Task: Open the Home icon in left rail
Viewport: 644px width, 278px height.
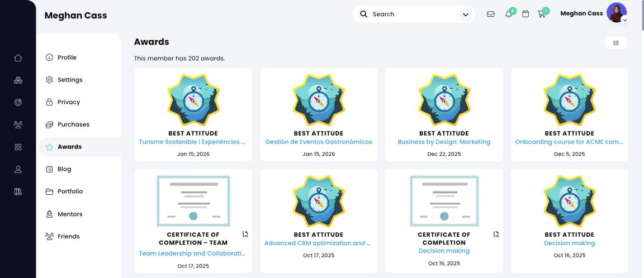Action: coord(18,58)
